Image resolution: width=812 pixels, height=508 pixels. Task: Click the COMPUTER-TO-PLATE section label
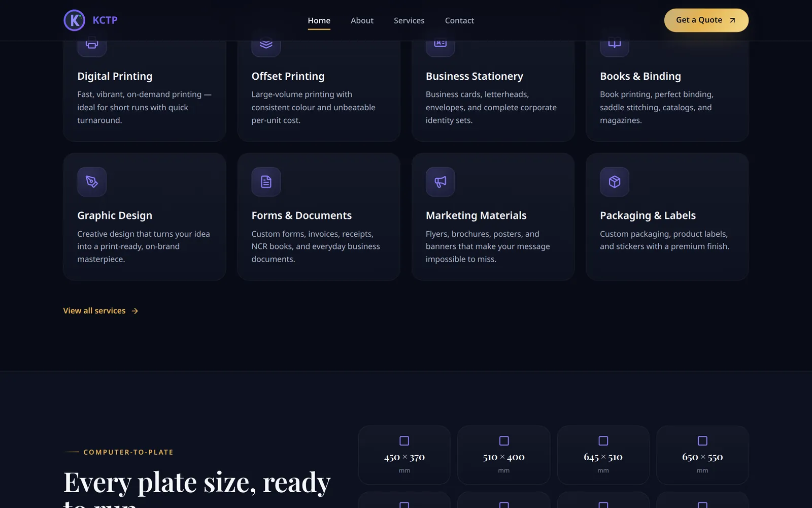[128, 452]
